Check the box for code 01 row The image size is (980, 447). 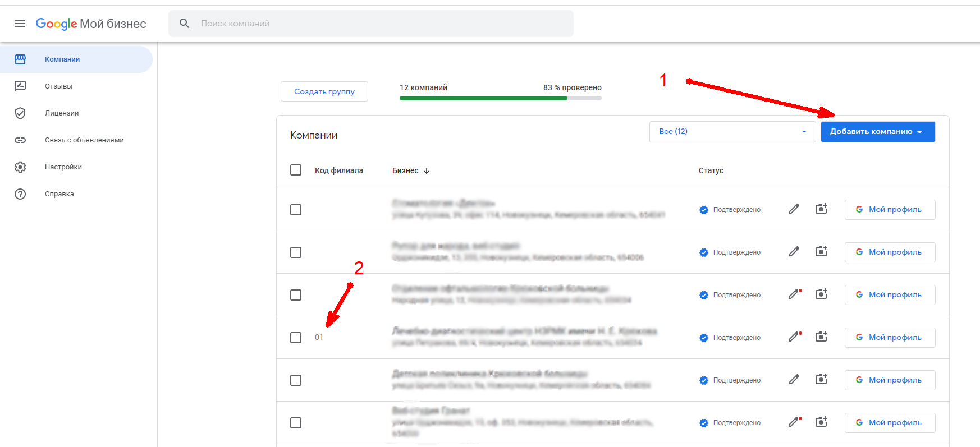click(296, 338)
